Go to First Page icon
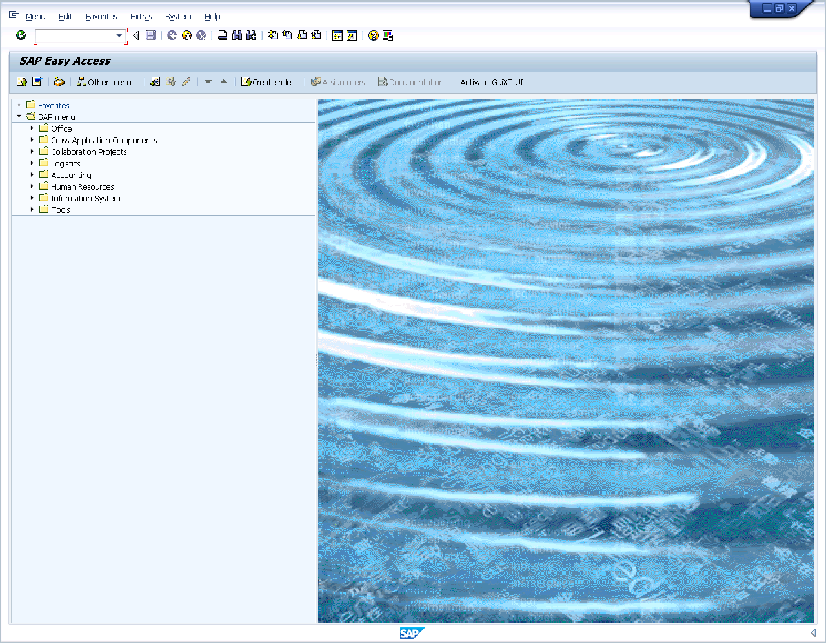This screenshot has height=644, width=826. click(274, 35)
